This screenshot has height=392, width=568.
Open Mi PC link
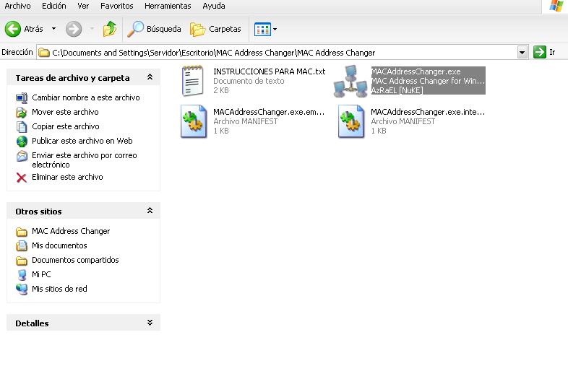(41, 274)
